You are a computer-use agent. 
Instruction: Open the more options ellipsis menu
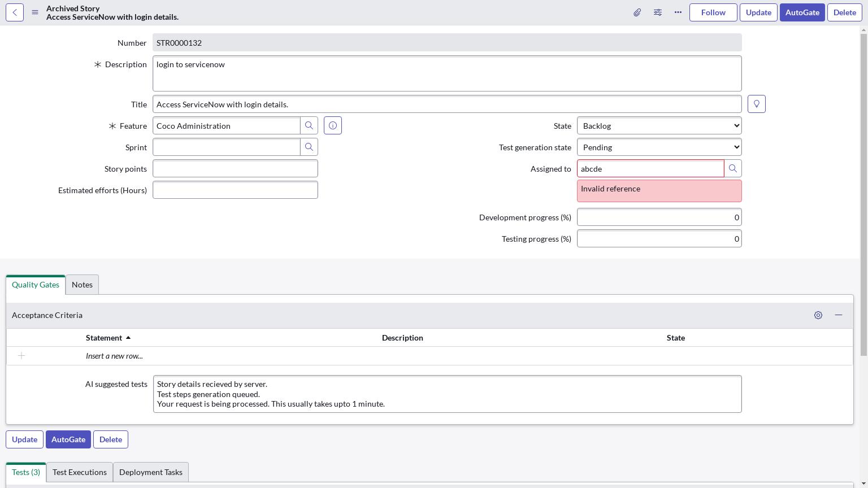[678, 12]
